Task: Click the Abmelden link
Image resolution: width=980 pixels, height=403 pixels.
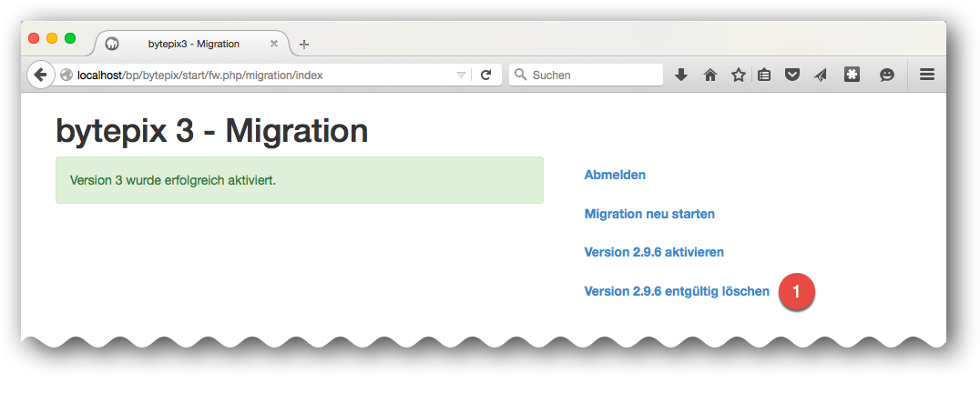Action: [x=615, y=176]
